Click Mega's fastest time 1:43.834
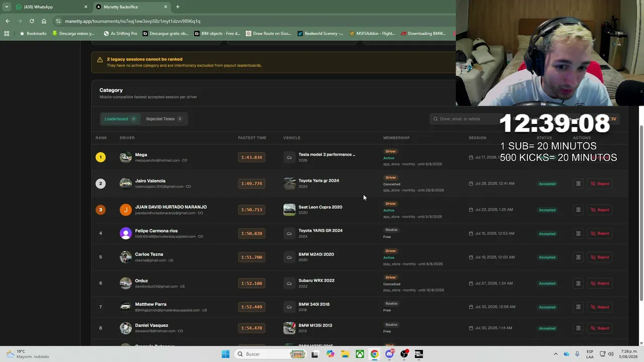The height and width of the screenshot is (362, 644). pos(252,157)
